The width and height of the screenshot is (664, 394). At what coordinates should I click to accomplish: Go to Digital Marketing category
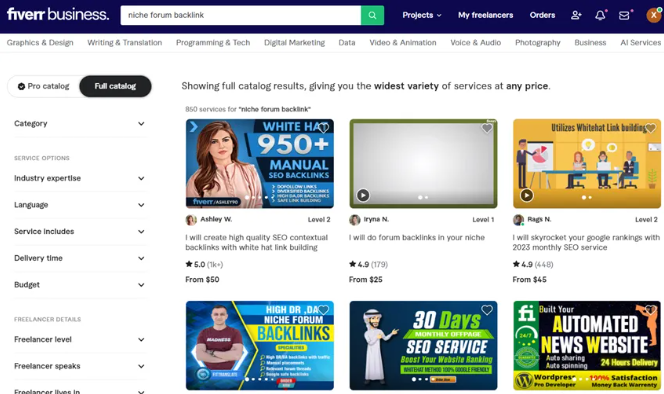point(294,42)
